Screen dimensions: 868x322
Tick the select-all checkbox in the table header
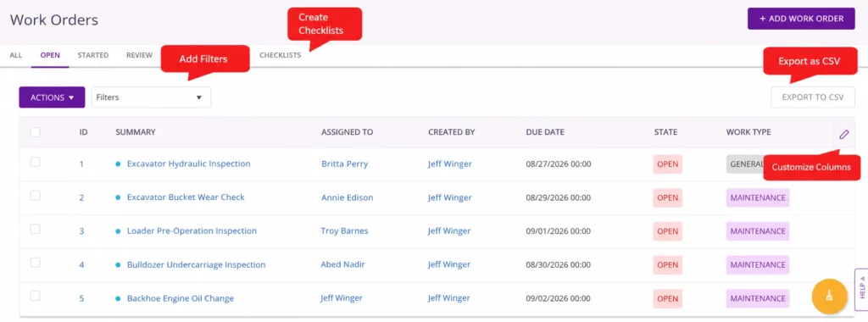(x=36, y=132)
